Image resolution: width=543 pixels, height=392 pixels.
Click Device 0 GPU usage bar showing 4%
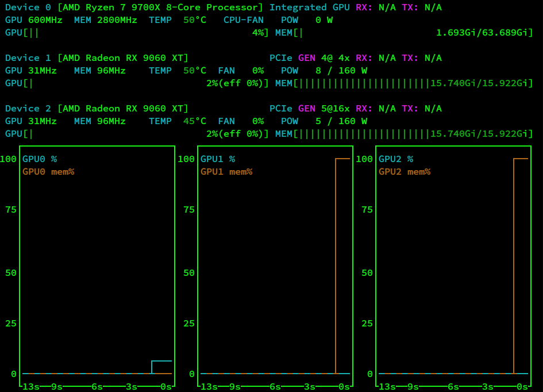(x=137, y=33)
